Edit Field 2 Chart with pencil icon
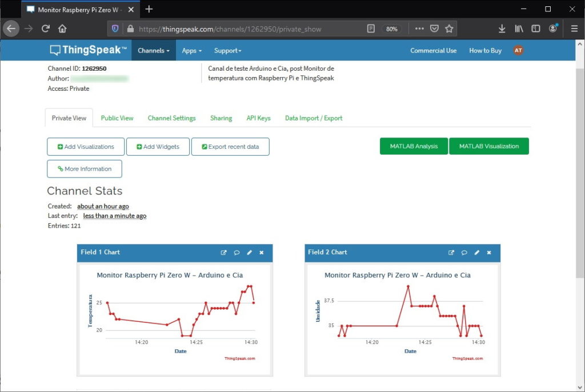 (x=477, y=253)
